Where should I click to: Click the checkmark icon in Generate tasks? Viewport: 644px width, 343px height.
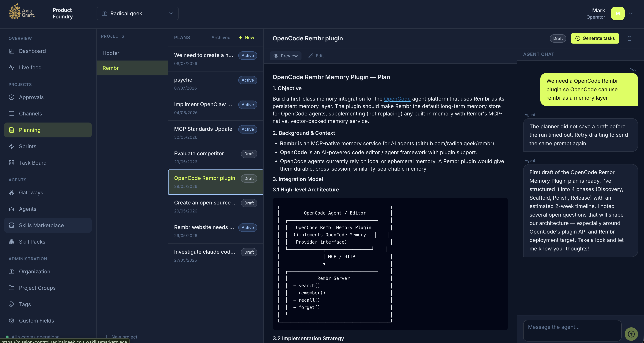578,38
